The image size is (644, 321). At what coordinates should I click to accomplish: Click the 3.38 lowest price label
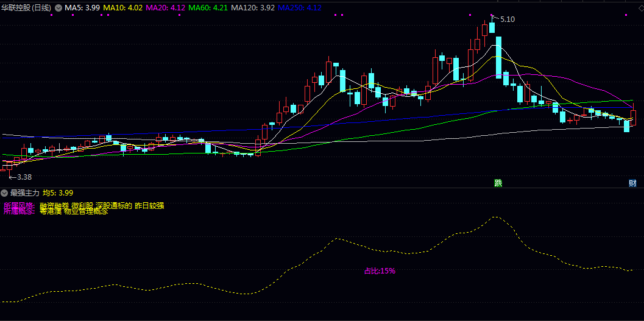(x=23, y=177)
